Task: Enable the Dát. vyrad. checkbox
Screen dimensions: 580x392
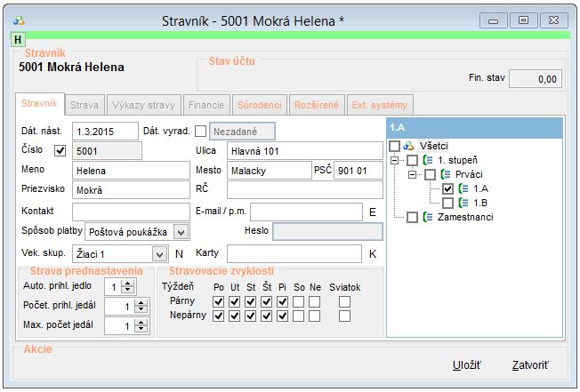Action: point(200,131)
